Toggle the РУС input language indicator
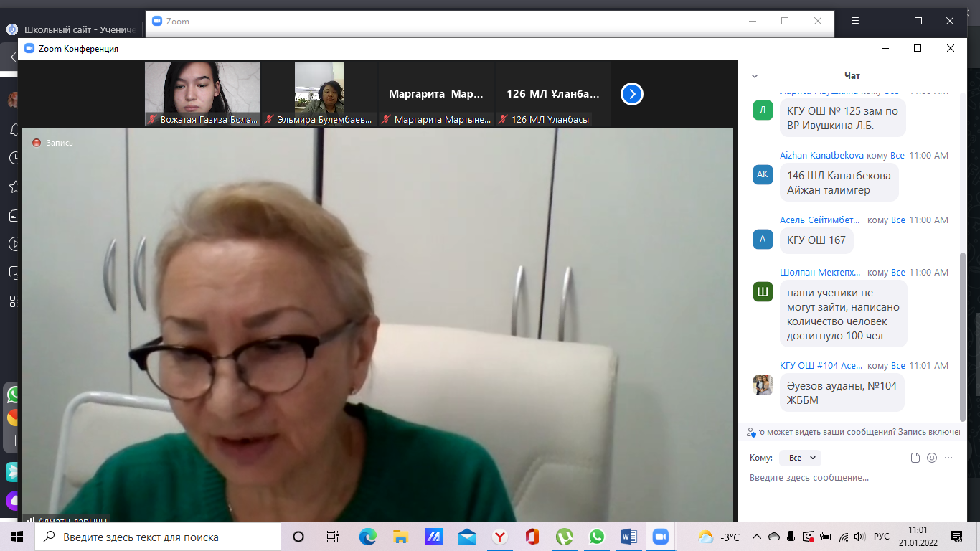980x551 pixels. coord(881,537)
